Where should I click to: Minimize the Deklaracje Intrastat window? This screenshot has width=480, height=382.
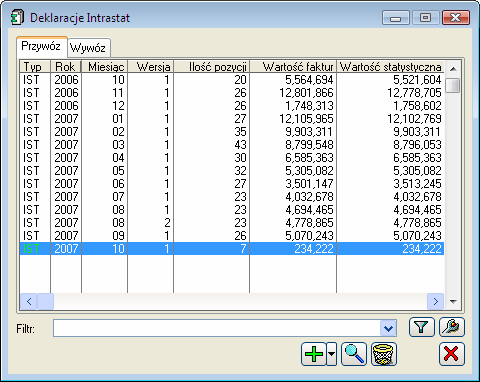coord(396,18)
